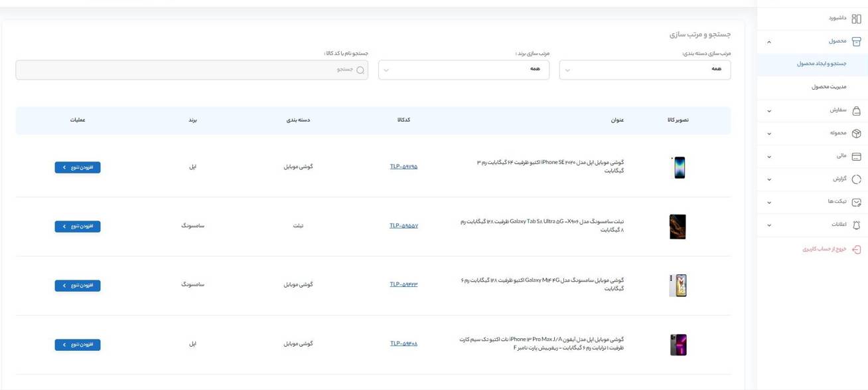Expand the تیکت ها menu chevron

click(x=769, y=203)
